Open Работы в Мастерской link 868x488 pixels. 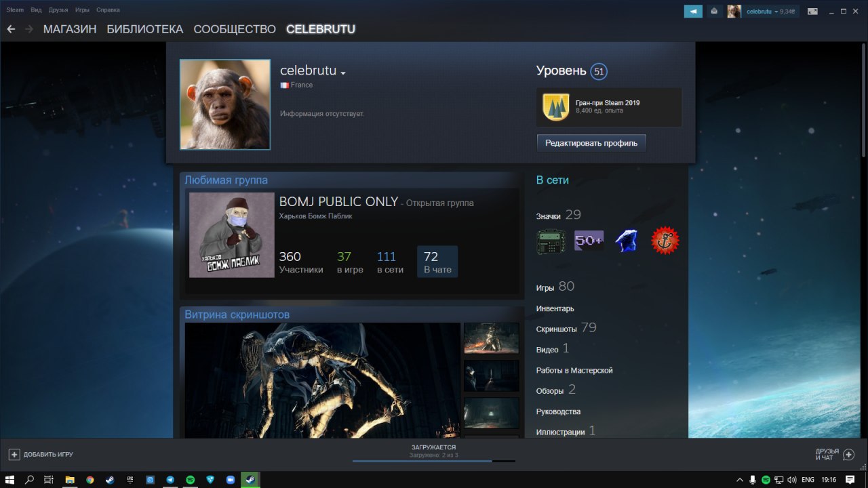(x=574, y=370)
